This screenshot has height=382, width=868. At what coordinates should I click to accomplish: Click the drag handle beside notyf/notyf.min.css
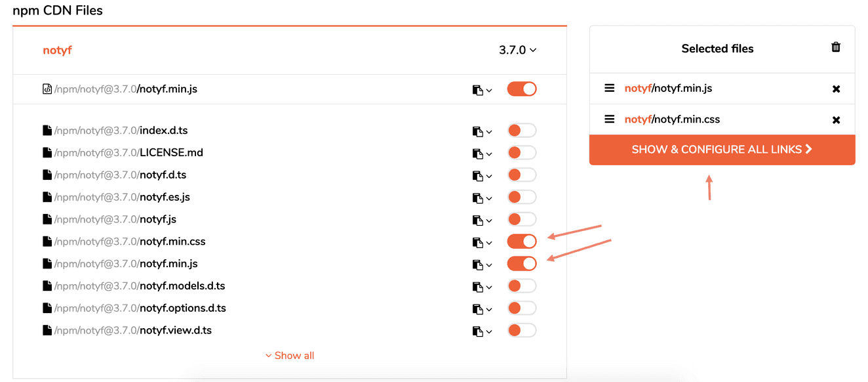point(609,119)
